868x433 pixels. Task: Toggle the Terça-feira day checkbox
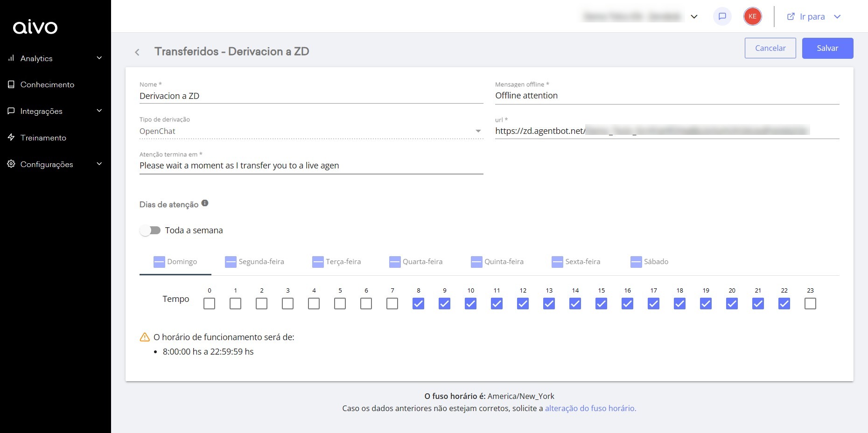coord(318,262)
